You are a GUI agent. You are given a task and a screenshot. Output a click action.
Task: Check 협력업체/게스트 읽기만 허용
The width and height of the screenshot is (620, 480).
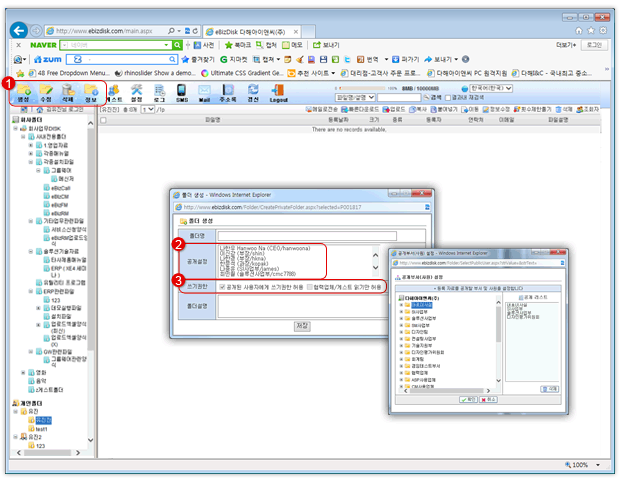310,287
